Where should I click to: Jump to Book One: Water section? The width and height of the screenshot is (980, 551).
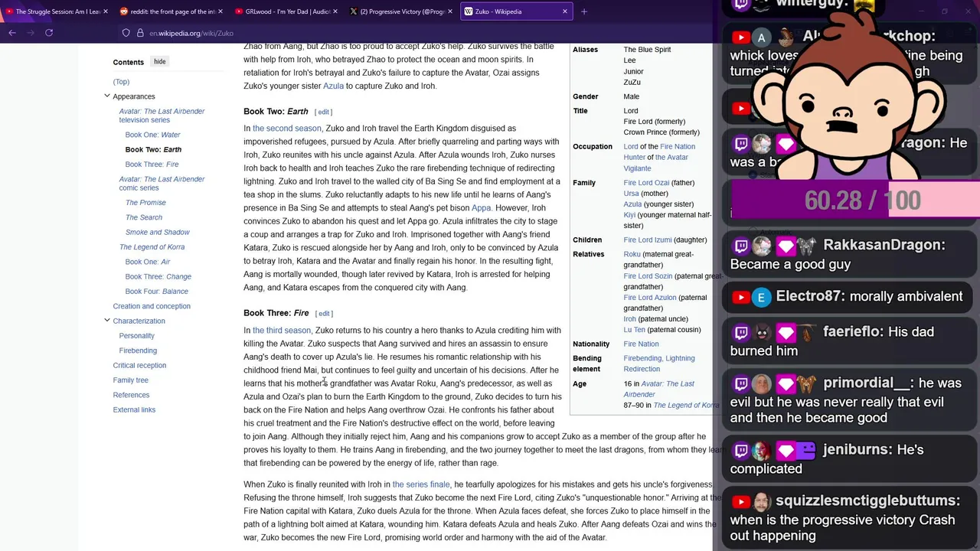coord(152,135)
